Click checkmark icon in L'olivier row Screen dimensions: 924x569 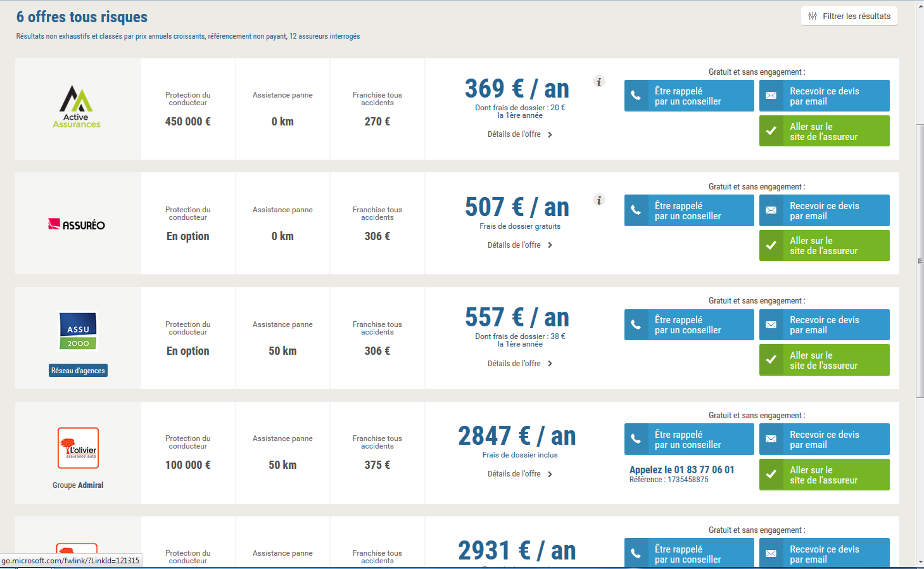point(771,475)
